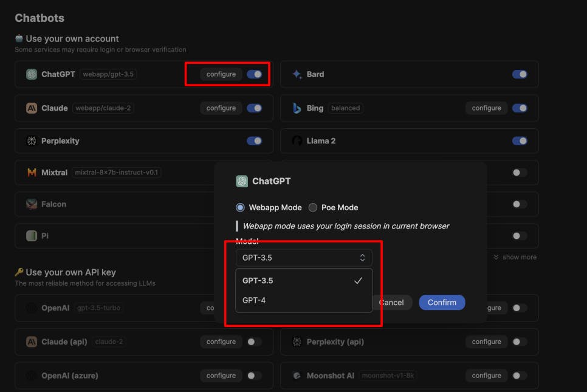Choose the Poe Mode radio button
The width and height of the screenshot is (587, 392).
pyautogui.click(x=313, y=207)
